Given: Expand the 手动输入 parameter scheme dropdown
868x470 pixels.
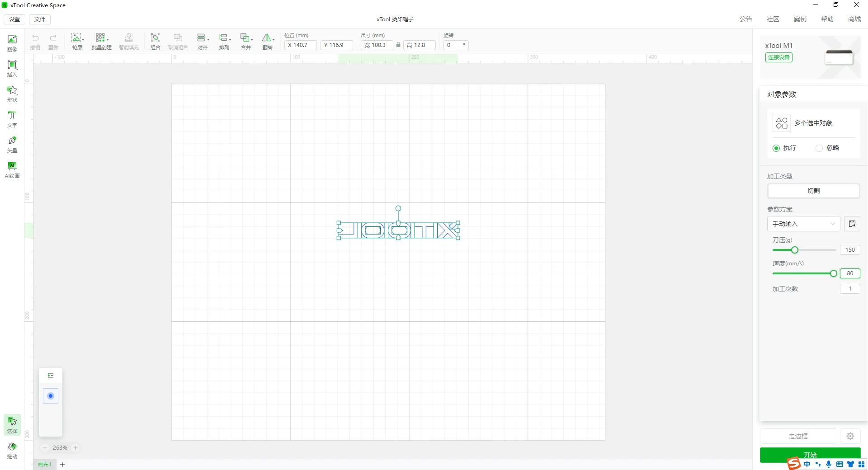Looking at the screenshot, I should pos(804,224).
